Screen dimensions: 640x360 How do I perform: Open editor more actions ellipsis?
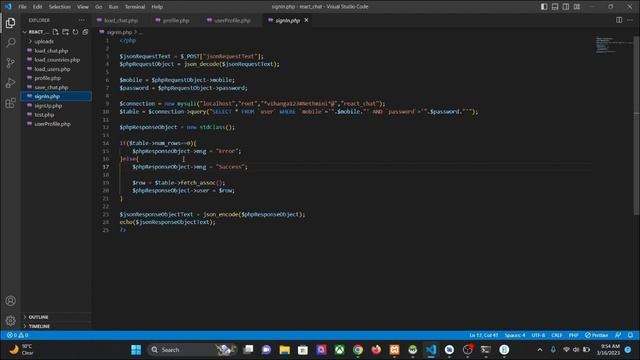click(x=630, y=20)
